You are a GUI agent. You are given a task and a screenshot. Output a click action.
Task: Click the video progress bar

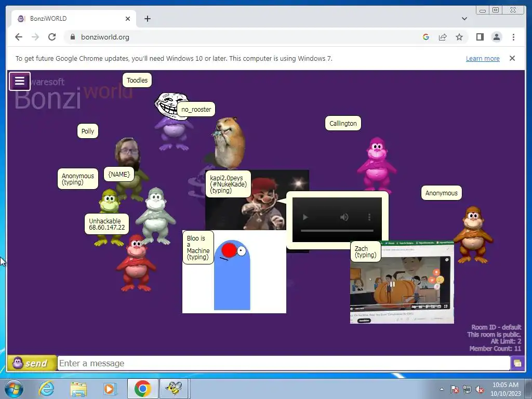pos(337,231)
